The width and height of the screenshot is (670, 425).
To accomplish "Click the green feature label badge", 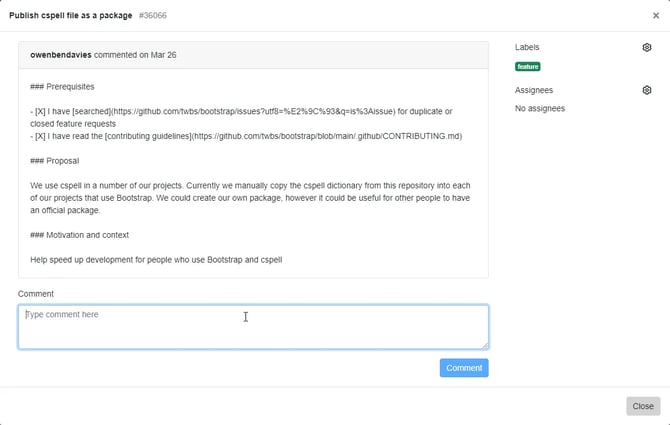I will 528,67.
